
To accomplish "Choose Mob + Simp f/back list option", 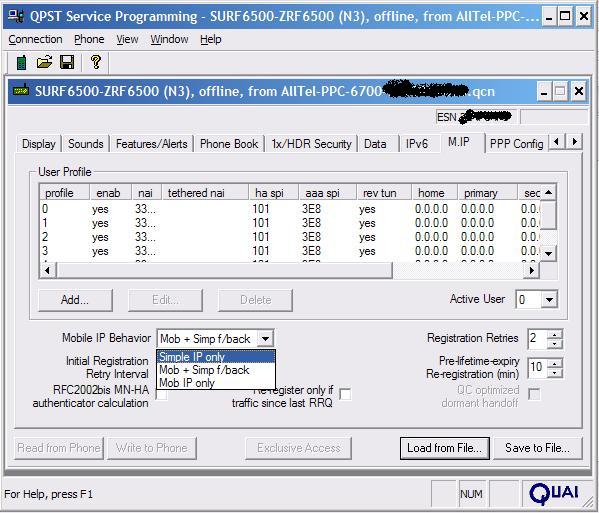I will coord(216,370).
